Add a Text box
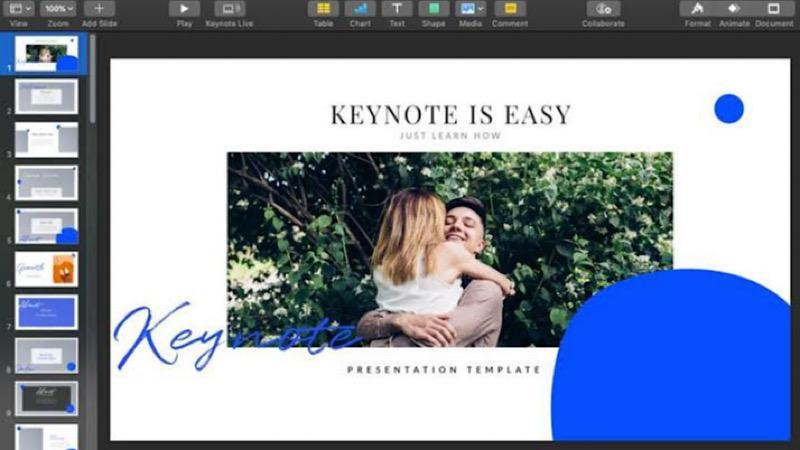 397,9
